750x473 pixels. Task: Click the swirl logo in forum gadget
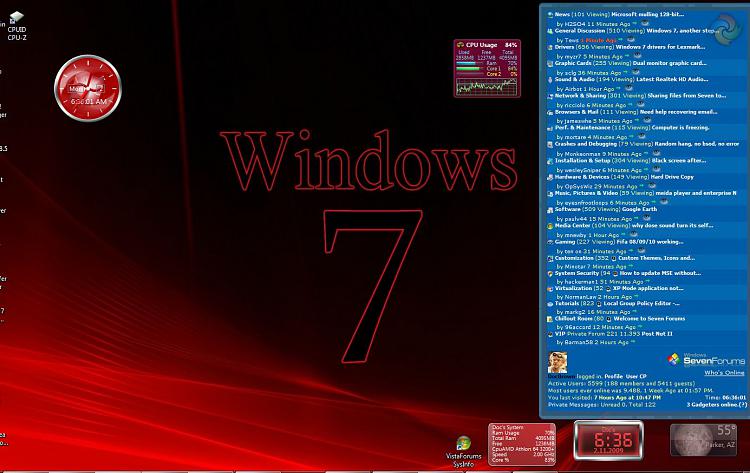pyautogui.click(x=726, y=29)
